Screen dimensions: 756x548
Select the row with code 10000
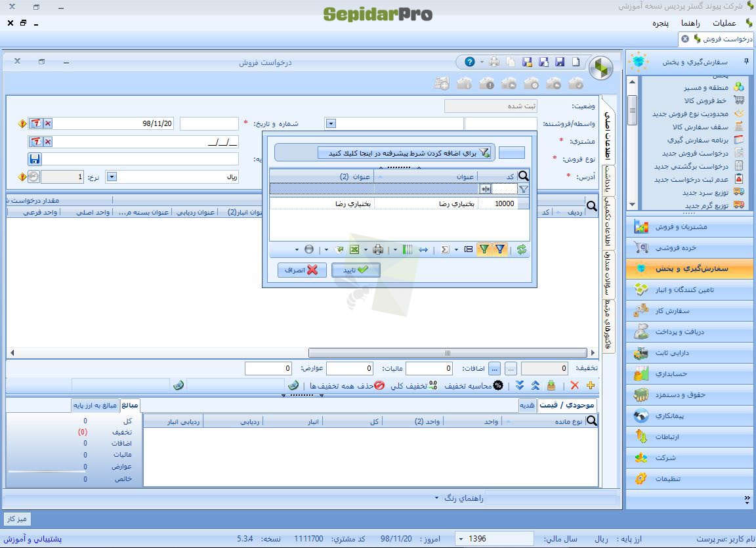coord(400,203)
